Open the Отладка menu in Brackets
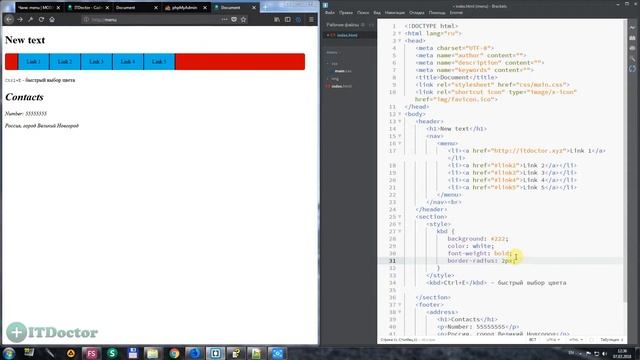Screen dimensions: 640x360 click(x=417, y=13)
